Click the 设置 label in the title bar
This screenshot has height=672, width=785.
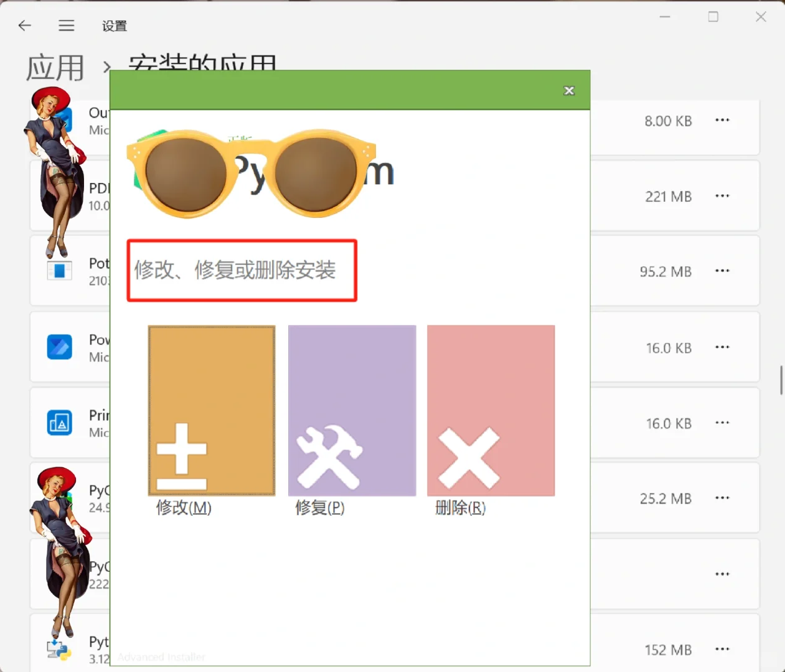point(114,26)
